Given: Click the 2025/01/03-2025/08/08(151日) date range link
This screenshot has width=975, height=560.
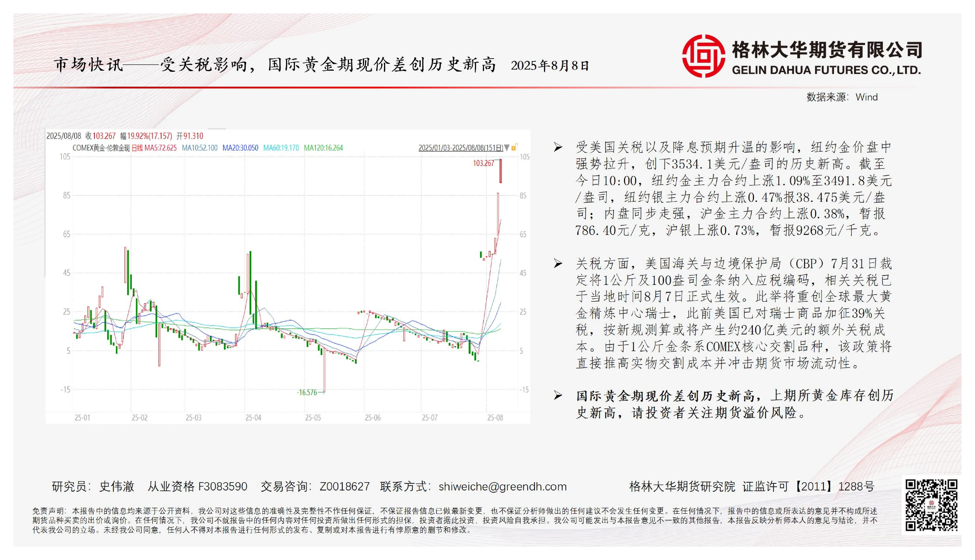Looking at the screenshot, I should [461, 148].
